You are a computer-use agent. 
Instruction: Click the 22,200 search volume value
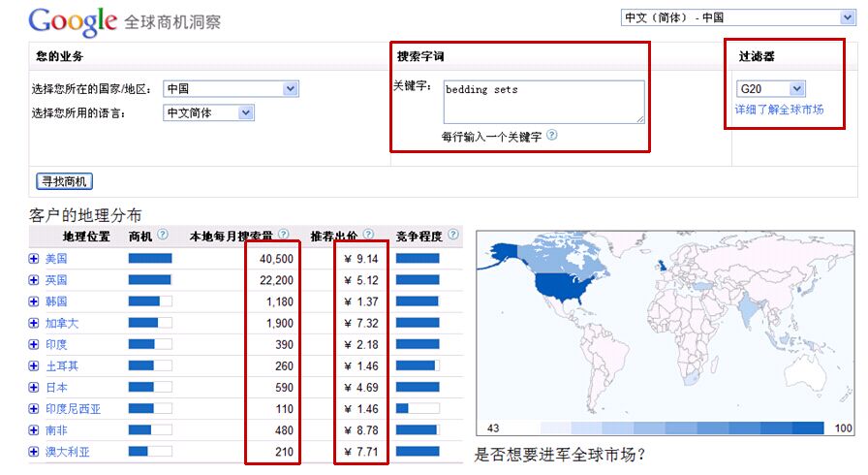[276, 280]
